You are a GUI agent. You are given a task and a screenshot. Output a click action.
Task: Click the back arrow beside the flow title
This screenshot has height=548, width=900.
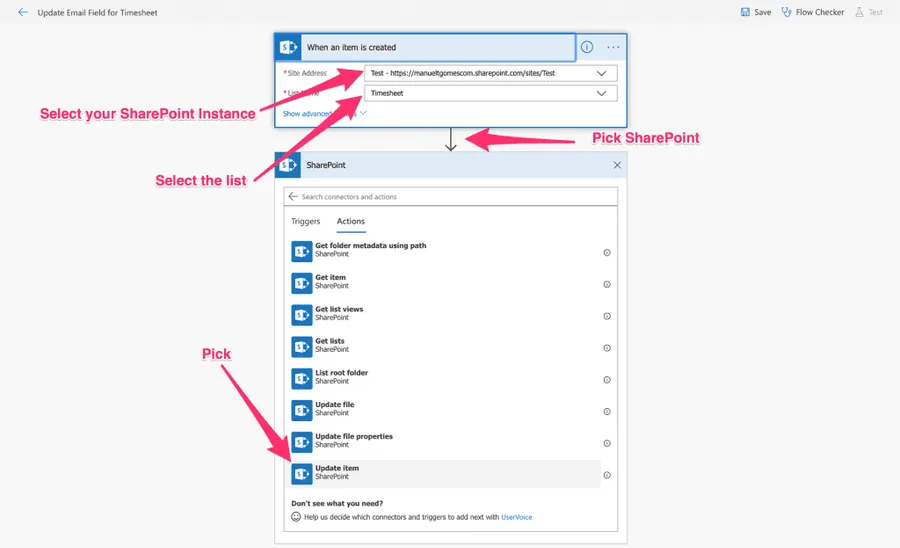23,13
